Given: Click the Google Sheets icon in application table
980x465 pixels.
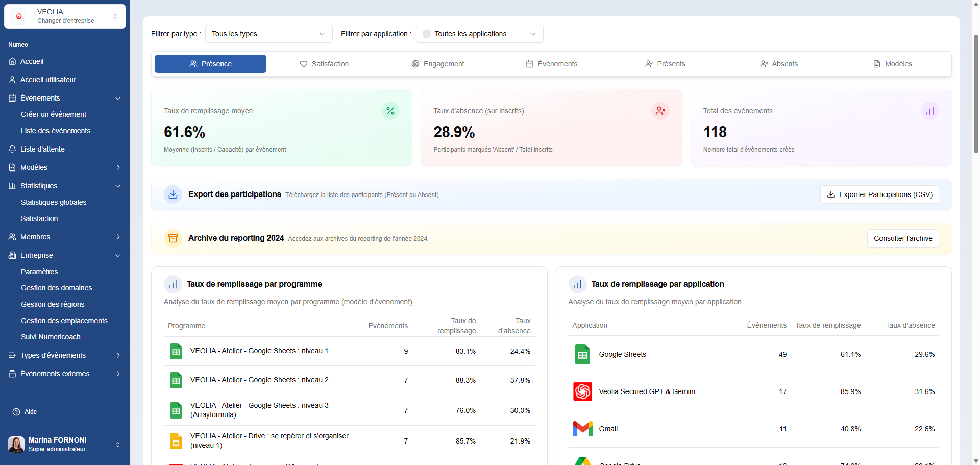Looking at the screenshot, I should pos(582,354).
